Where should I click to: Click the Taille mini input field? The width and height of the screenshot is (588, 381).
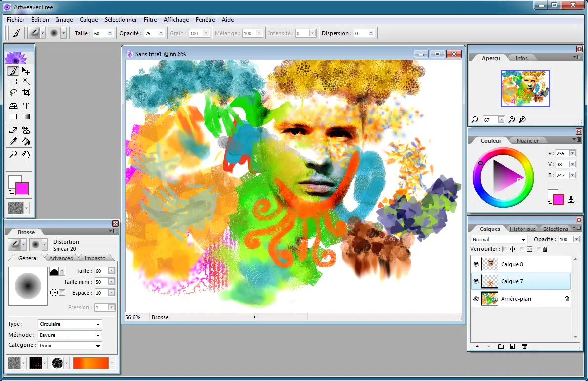pos(101,282)
